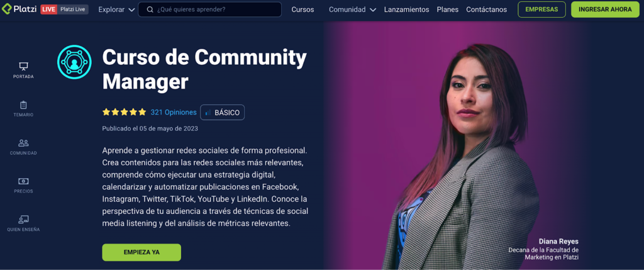
Task: Click the search magnifier icon
Action: (x=150, y=9)
